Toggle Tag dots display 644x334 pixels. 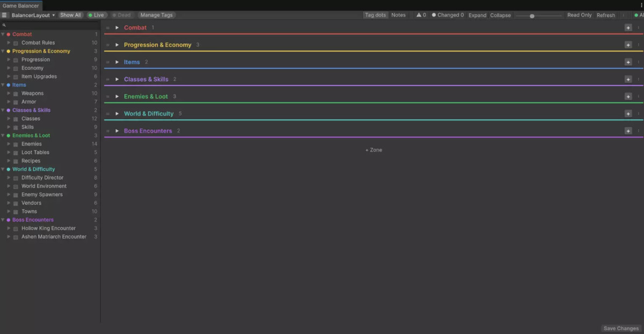pyautogui.click(x=376, y=15)
